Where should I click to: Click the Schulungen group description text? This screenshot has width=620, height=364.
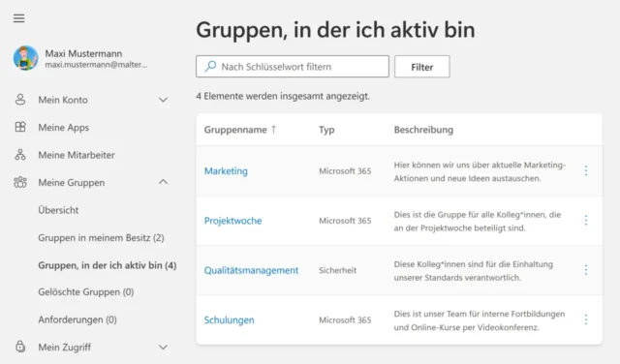pos(480,320)
